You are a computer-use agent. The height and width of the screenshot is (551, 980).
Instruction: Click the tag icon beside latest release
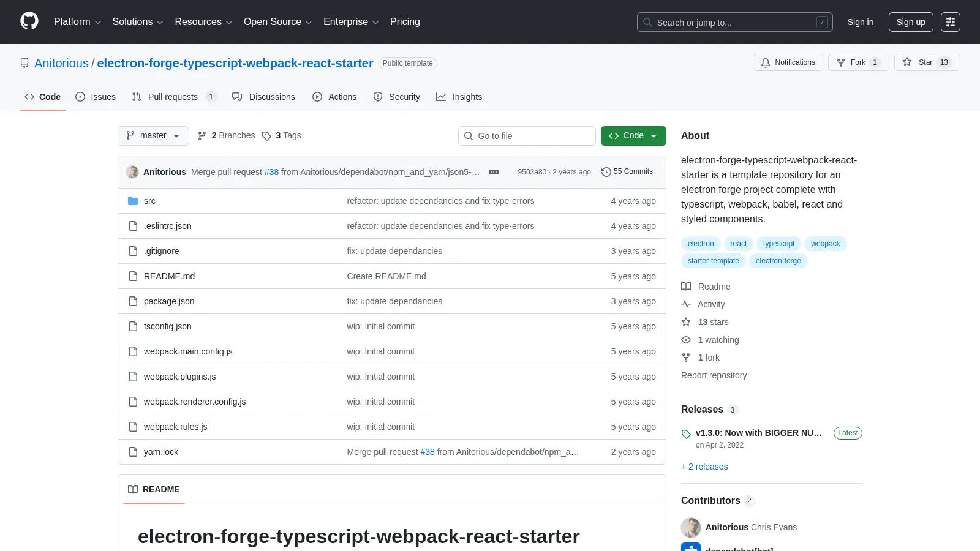(x=686, y=433)
